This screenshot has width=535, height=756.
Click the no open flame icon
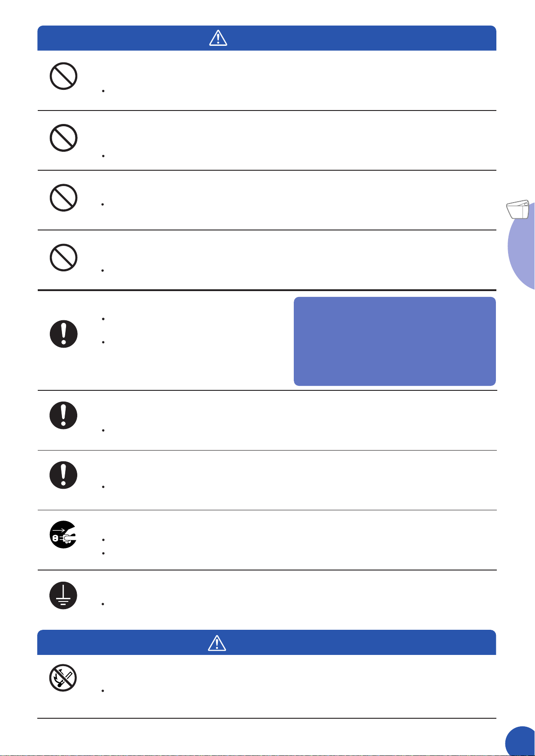[x=63, y=678]
